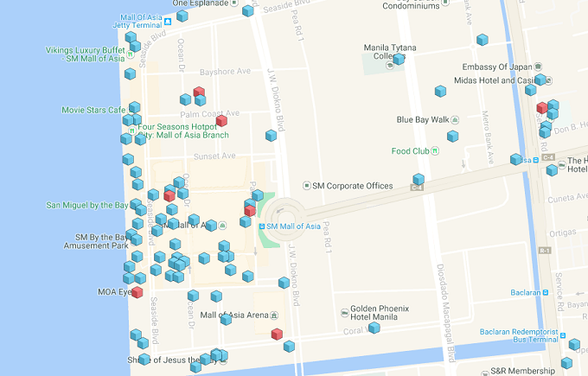This screenshot has width=588, height=376.
Task: Click the red cube below Bayshore Ave
Action: [x=199, y=92]
